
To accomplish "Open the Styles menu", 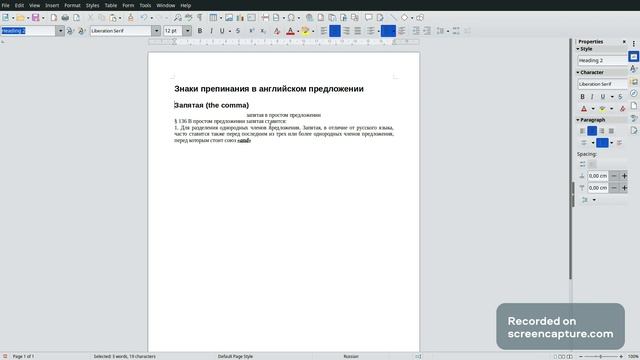I will pos(92,5).
